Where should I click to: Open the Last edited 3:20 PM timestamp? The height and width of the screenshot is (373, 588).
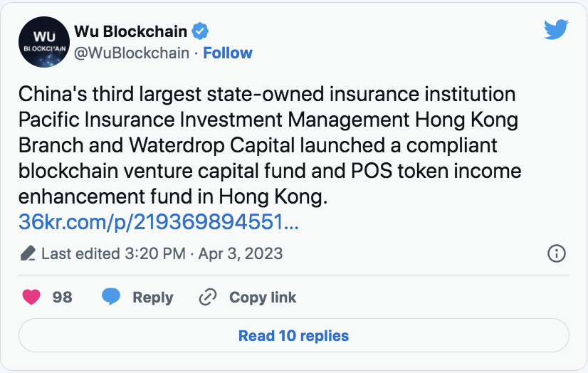pos(114,253)
